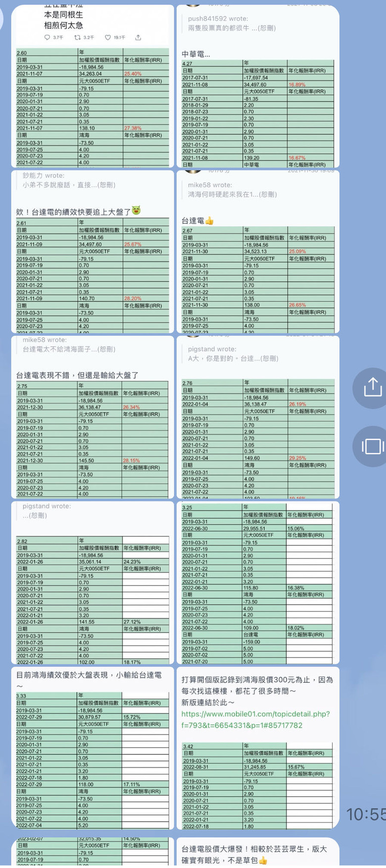This screenshot has width=386, height=868.
Task: Click the 18.17% return cell
Action: 146,662
